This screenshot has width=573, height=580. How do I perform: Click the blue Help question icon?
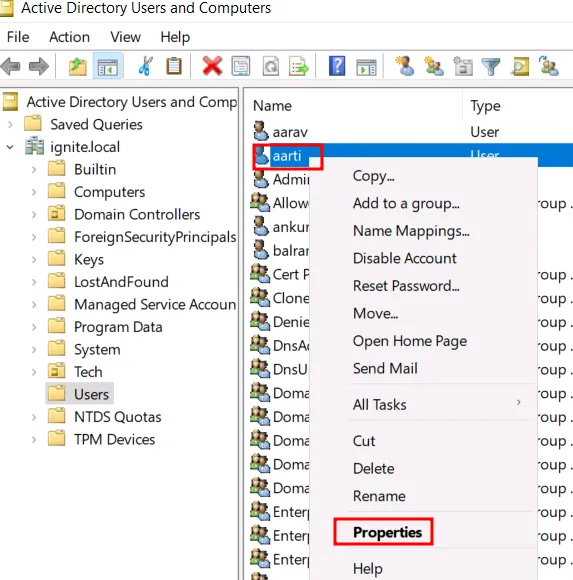coord(337,66)
